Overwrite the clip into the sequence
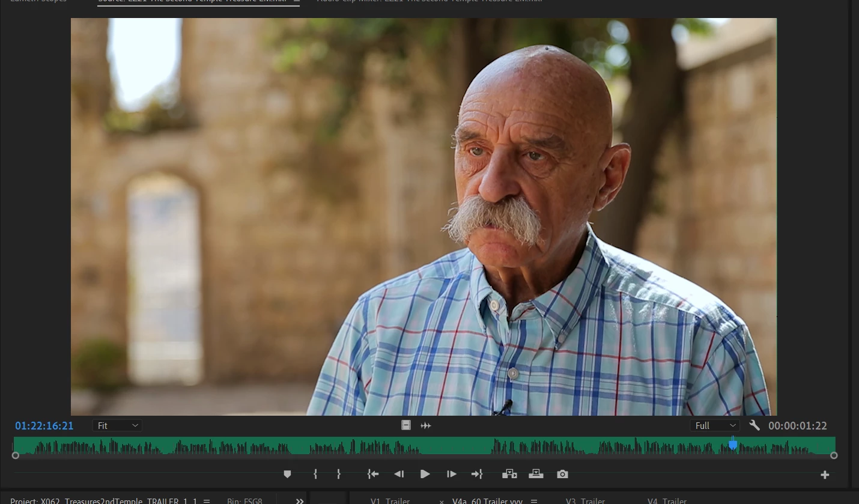 536,474
